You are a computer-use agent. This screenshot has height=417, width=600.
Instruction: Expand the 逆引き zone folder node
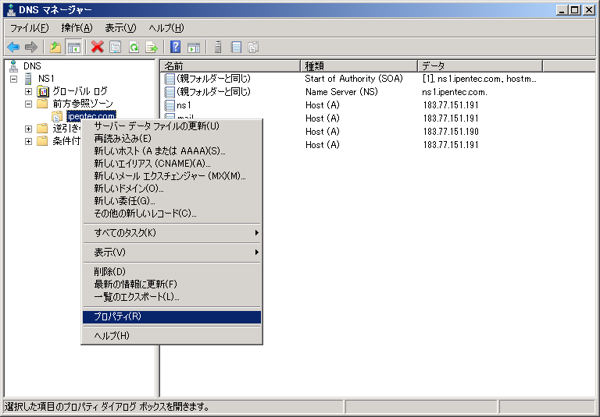pyautogui.click(x=28, y=129)
